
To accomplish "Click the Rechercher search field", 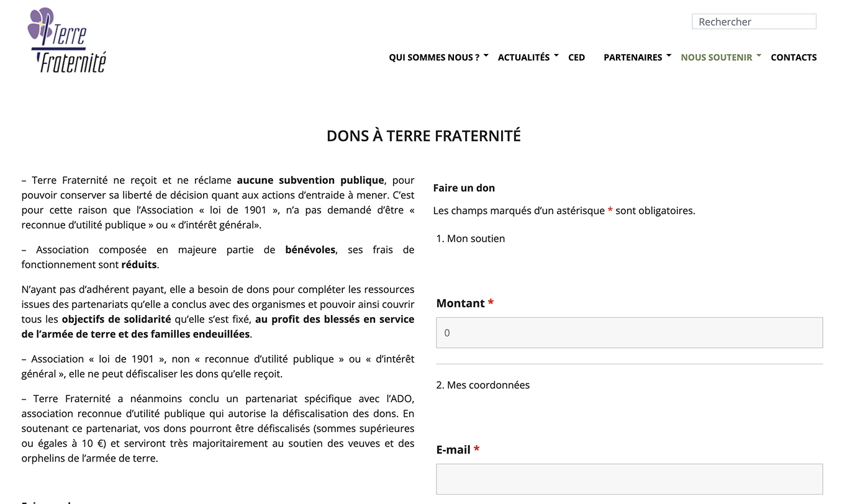I will click(x=753, y=22).
